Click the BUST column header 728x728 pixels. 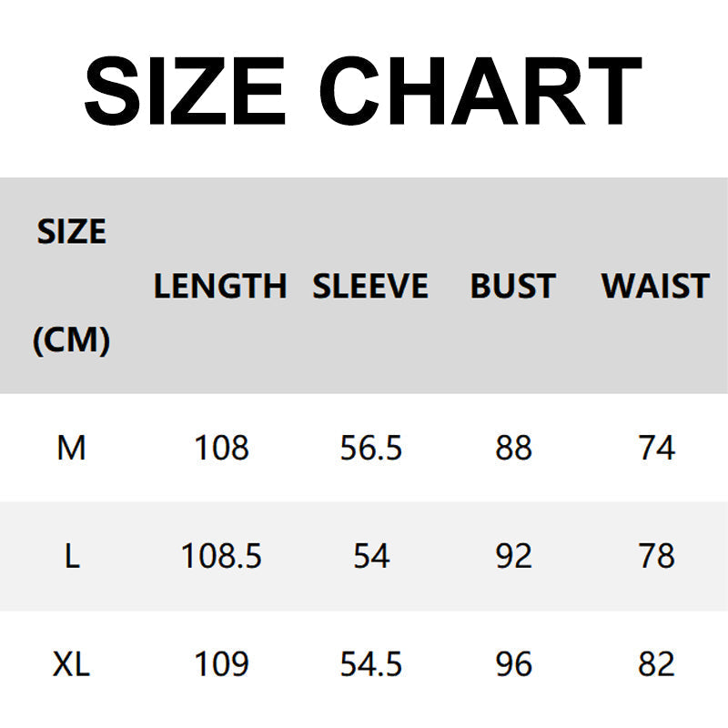512,287
